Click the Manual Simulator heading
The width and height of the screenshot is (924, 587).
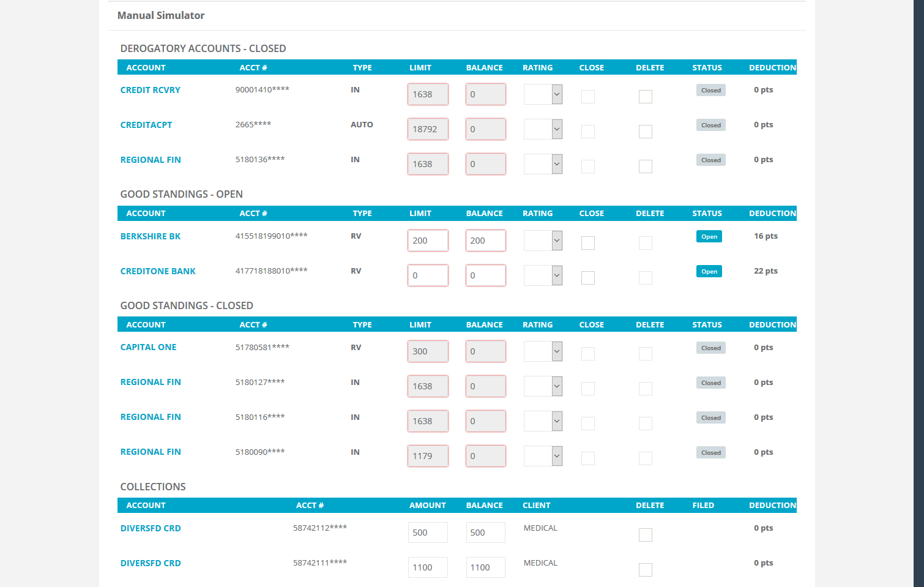click(161, 15)
